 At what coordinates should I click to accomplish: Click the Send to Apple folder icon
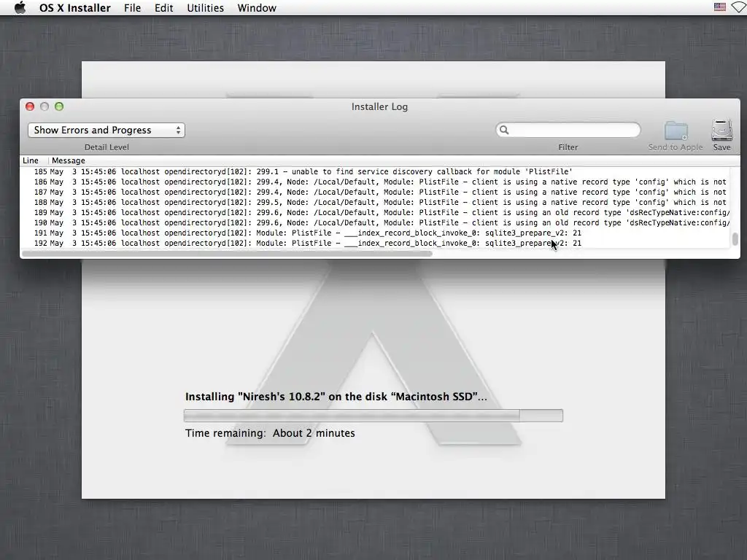point(676,131)
